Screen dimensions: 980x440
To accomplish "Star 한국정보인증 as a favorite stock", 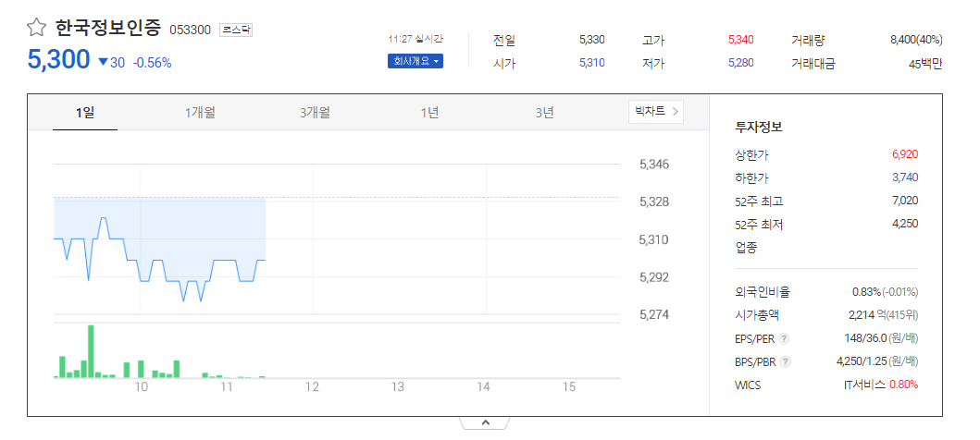I will 37,28.
